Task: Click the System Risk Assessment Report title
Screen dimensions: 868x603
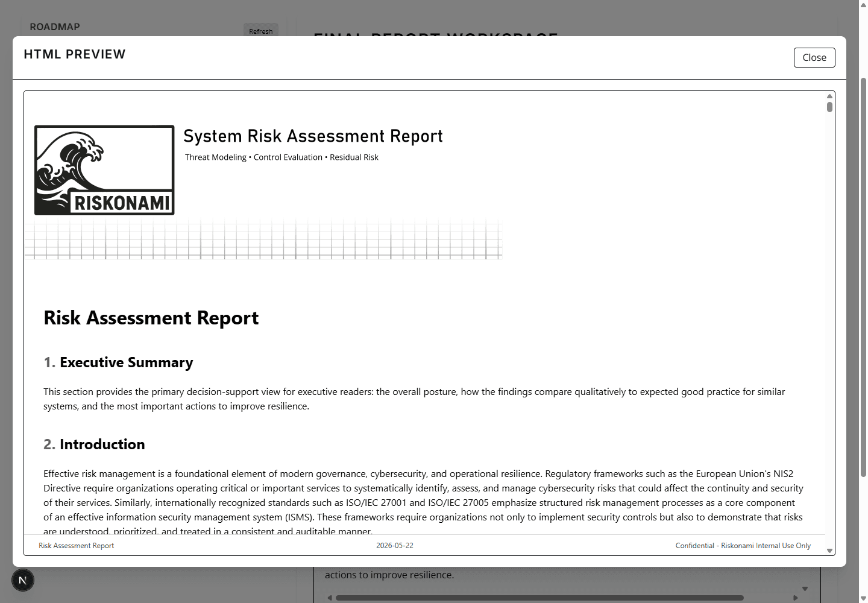Action: 313,136
